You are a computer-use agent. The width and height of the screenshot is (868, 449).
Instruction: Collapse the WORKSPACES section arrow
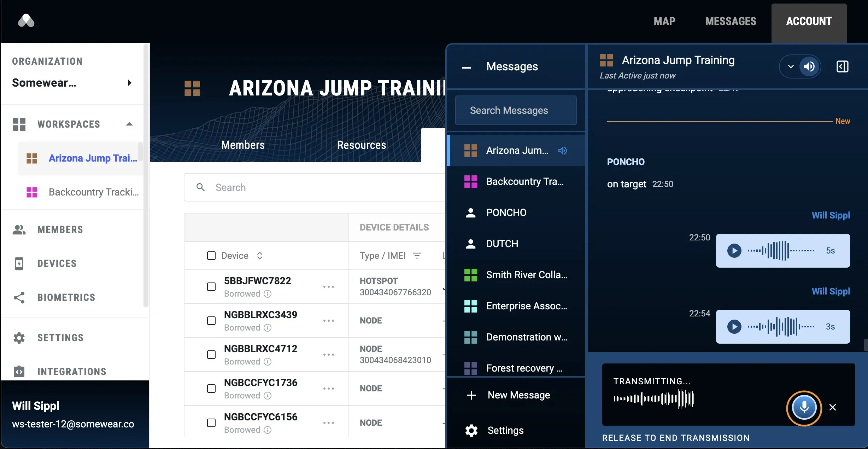pyautogui.click(x=129, y=124)
